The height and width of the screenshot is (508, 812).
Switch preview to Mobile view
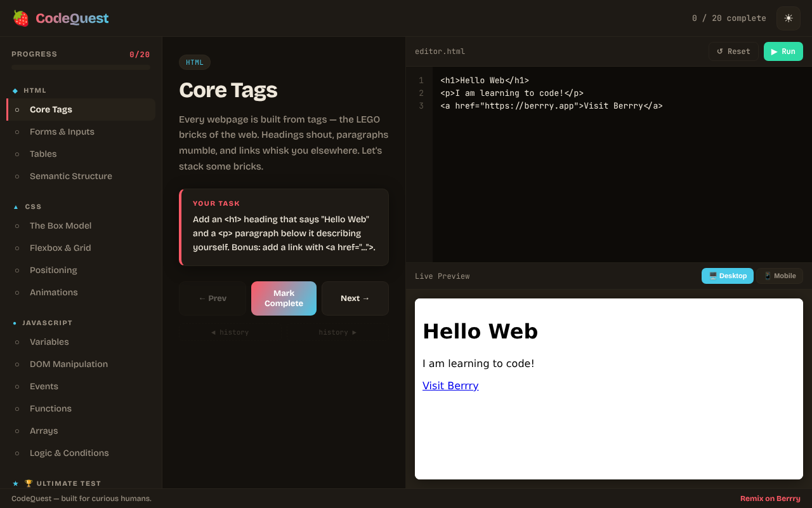780,276
